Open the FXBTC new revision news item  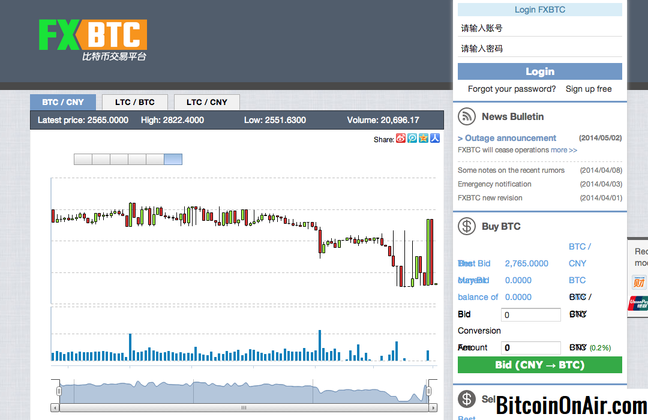click(490, 198)
